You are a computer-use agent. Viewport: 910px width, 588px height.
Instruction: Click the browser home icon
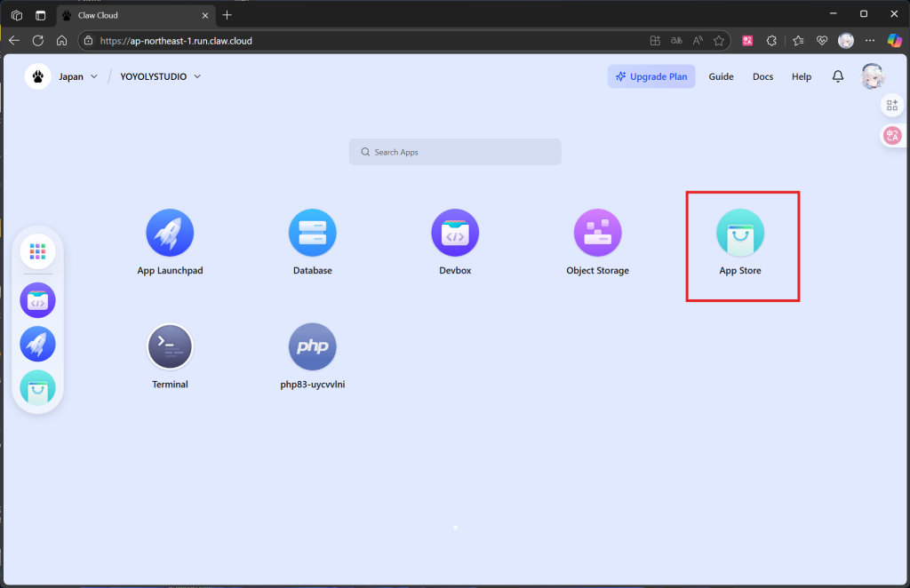(61, 41)
